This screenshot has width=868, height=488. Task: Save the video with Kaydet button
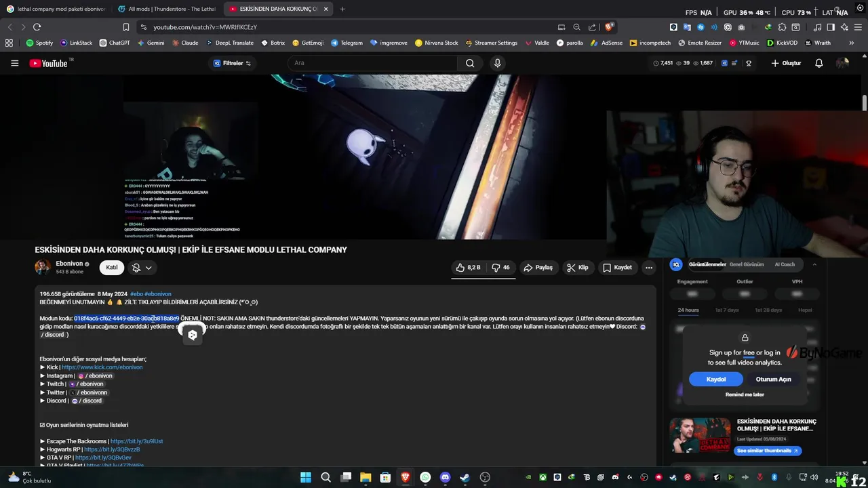pyautogui.click(x=617, y=268)
